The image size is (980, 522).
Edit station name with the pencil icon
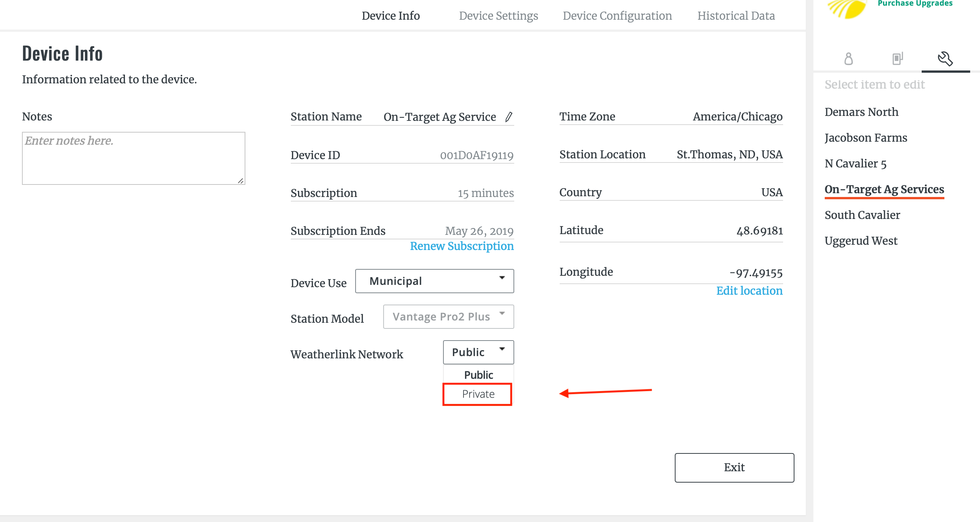(x=509, y=116)
